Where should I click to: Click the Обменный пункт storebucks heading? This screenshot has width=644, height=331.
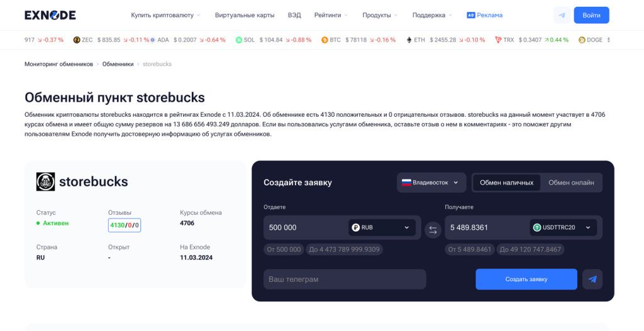point(114,97)
